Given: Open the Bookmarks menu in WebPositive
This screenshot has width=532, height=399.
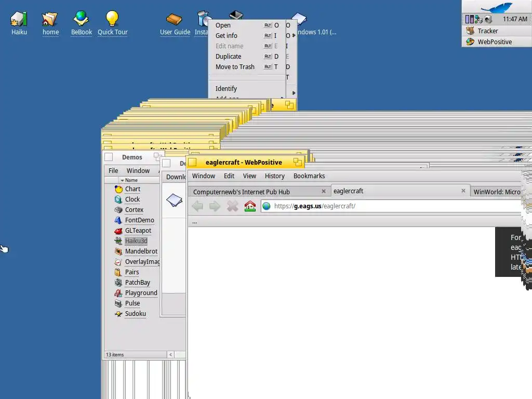Looking at the screenshot, I should point(309,176).
